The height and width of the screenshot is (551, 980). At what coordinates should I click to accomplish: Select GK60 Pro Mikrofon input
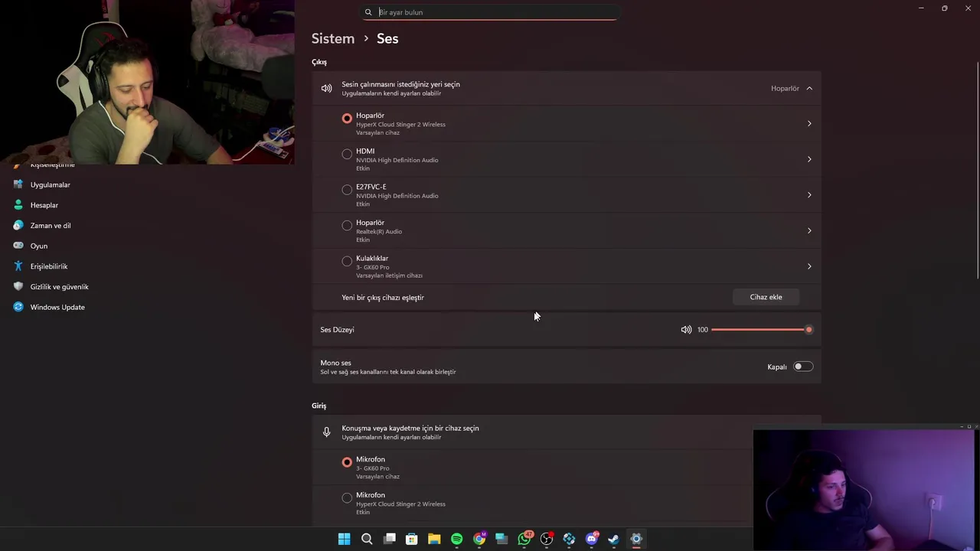click(347, 462)
